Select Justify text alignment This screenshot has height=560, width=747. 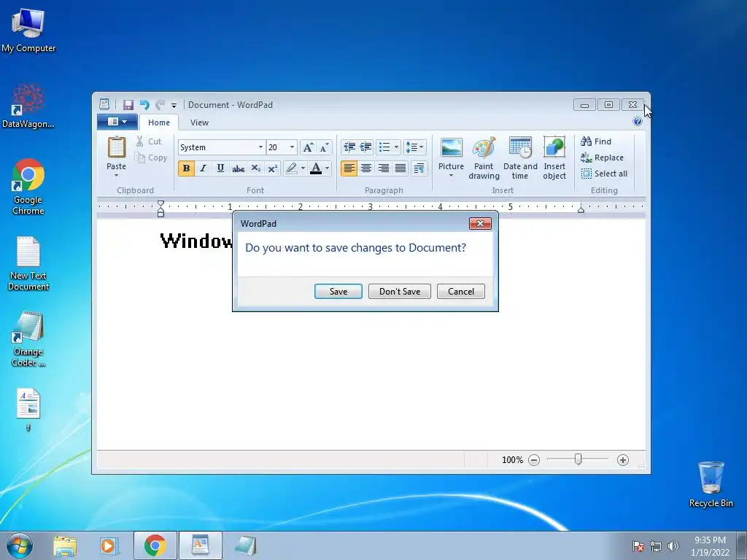400,168
